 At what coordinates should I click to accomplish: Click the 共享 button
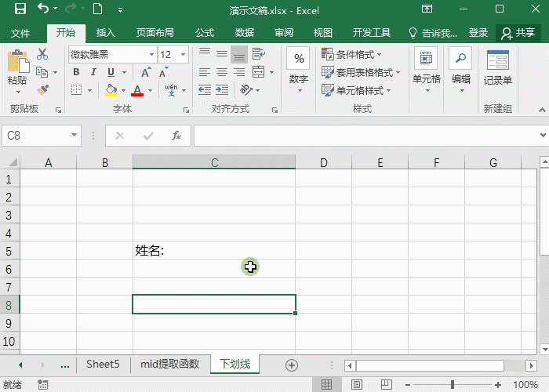click(518, 33)
